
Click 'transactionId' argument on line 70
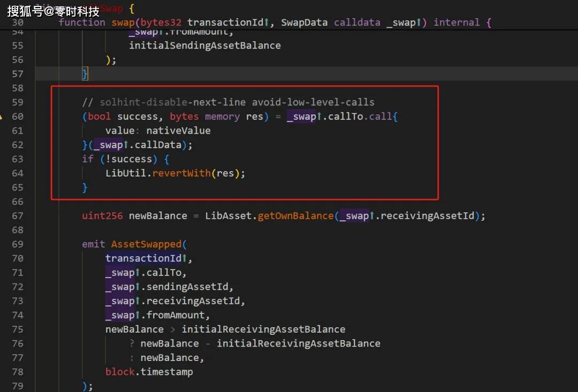(x=143, y=258)
